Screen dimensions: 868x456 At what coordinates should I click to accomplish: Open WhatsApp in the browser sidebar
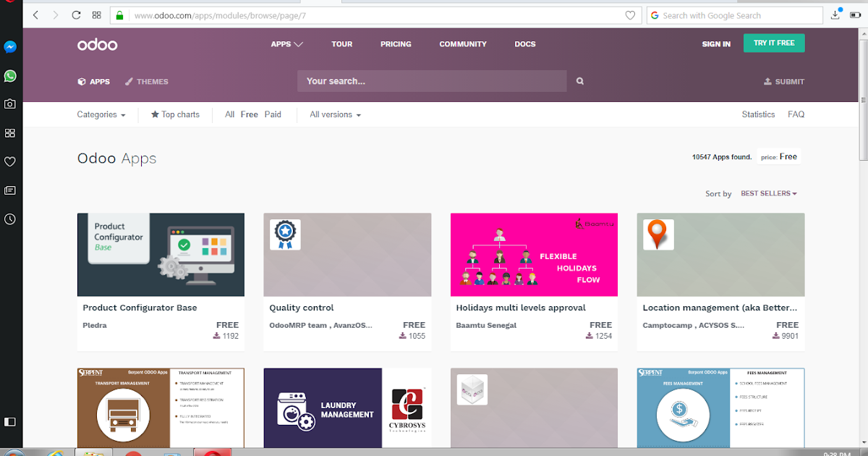pyautogui.click(x=10, y=76)
